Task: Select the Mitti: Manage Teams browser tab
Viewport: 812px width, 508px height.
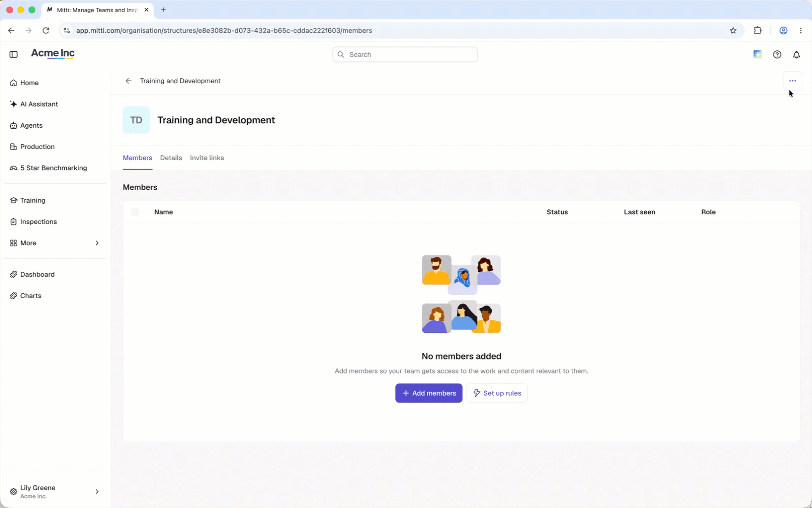Action: [x=98, y=10]
